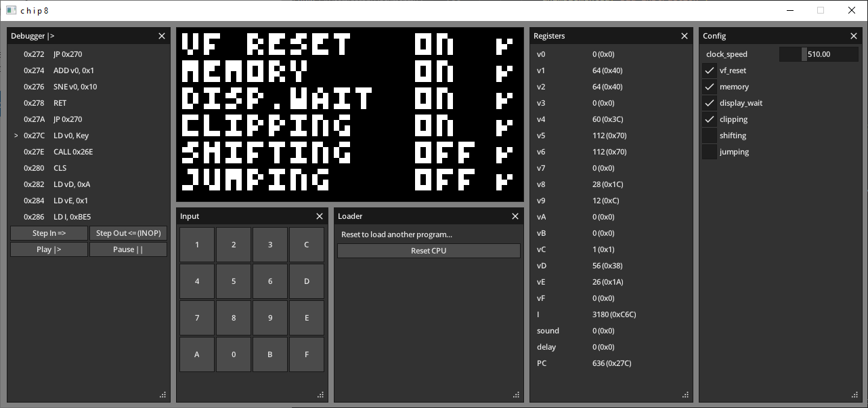Click the emulator display screen
The width and height of the screenshot is (868, 408).
point(350,115)
